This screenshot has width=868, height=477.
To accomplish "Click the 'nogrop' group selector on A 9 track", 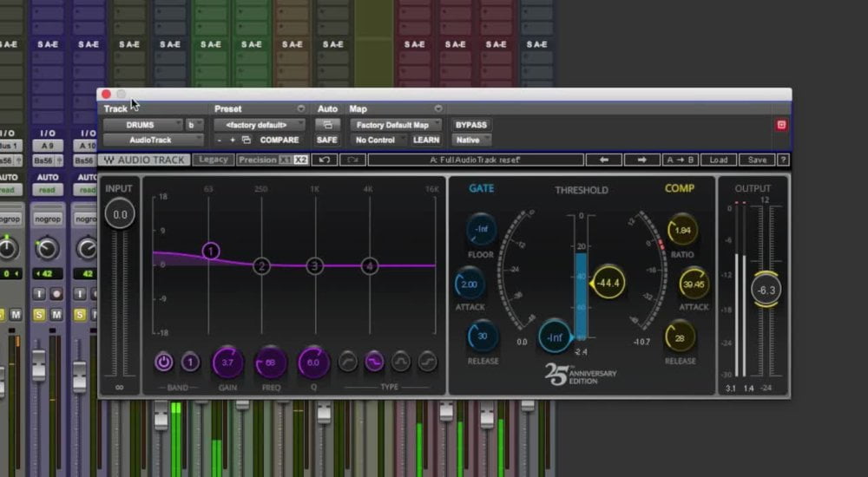I will (x=48, y=219).
